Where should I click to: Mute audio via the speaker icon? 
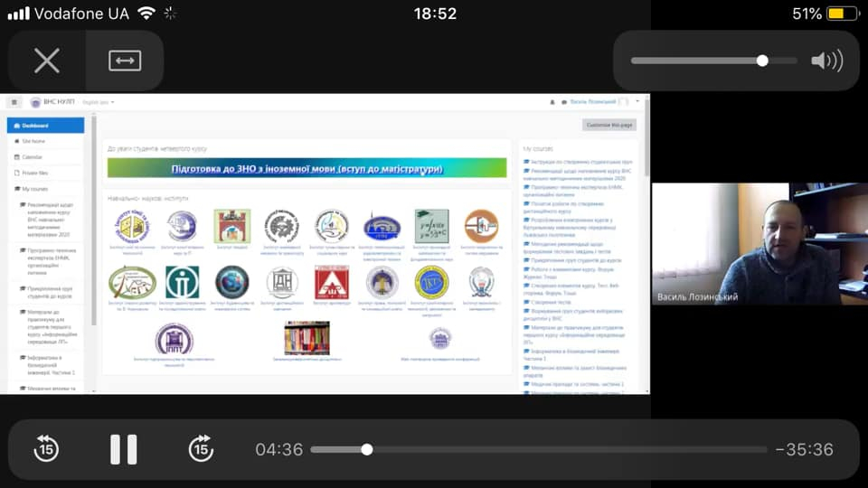(827, 61)
